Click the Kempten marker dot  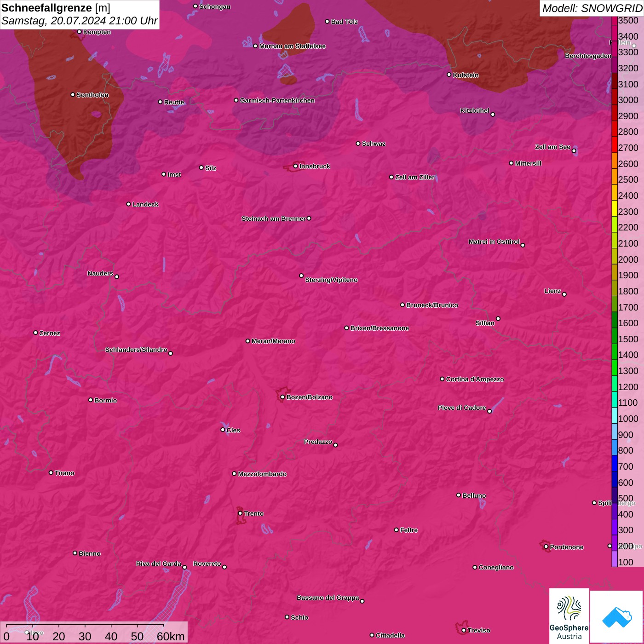(79, 32)
